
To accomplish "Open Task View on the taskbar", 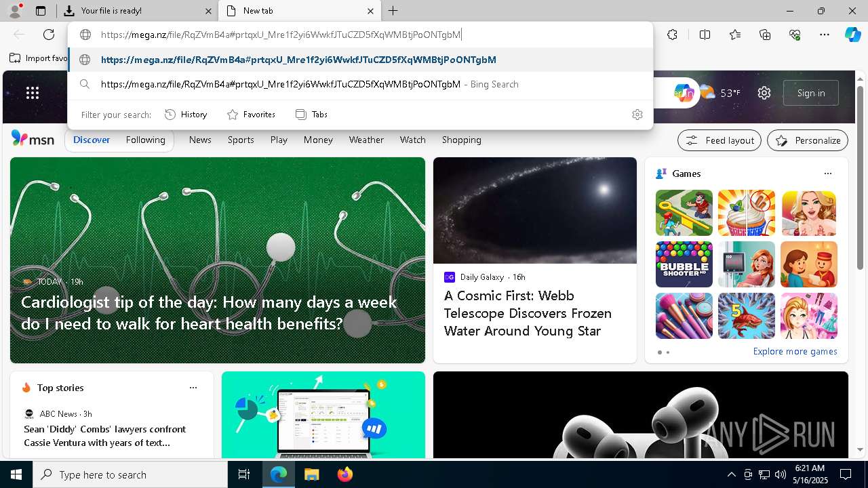I will coord(244,474).
